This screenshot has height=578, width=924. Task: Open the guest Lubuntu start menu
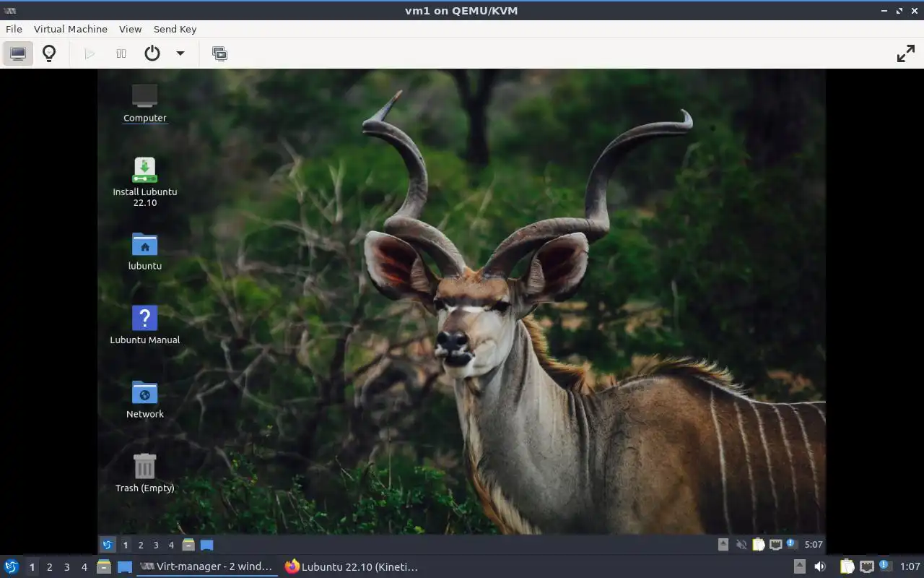[108, 545]
